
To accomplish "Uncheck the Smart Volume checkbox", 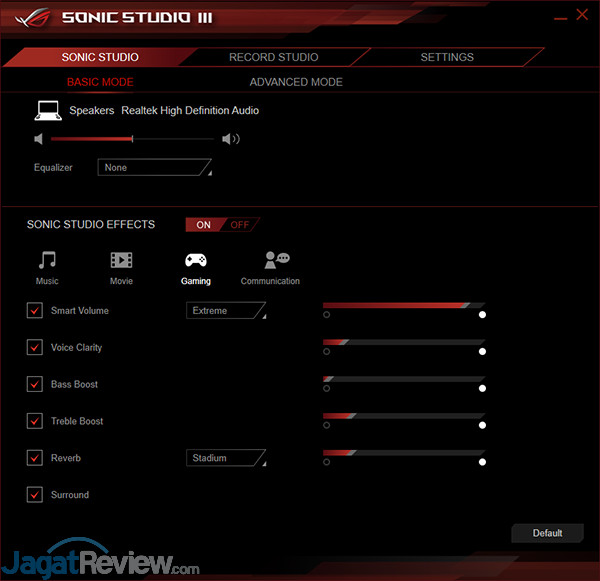I will point(35,310).
